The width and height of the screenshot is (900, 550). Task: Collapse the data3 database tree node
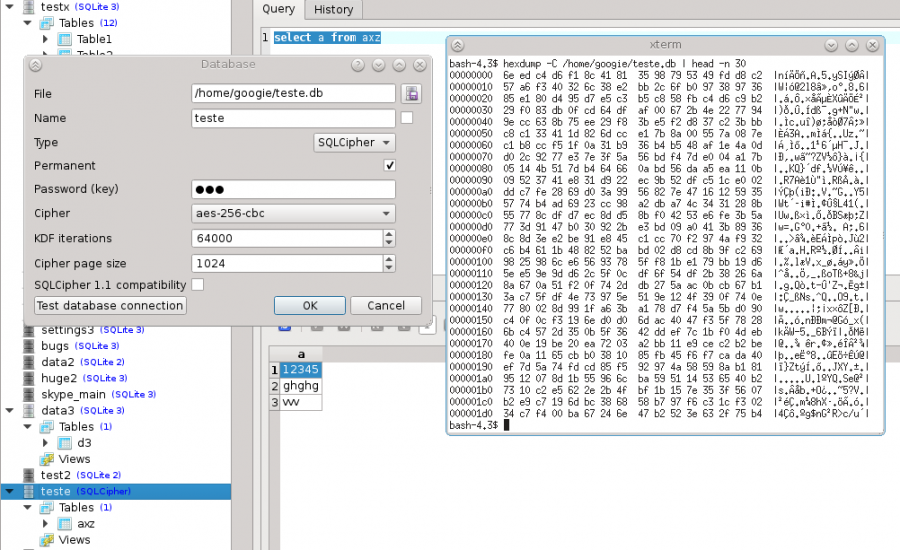click(x=9, y=410)
